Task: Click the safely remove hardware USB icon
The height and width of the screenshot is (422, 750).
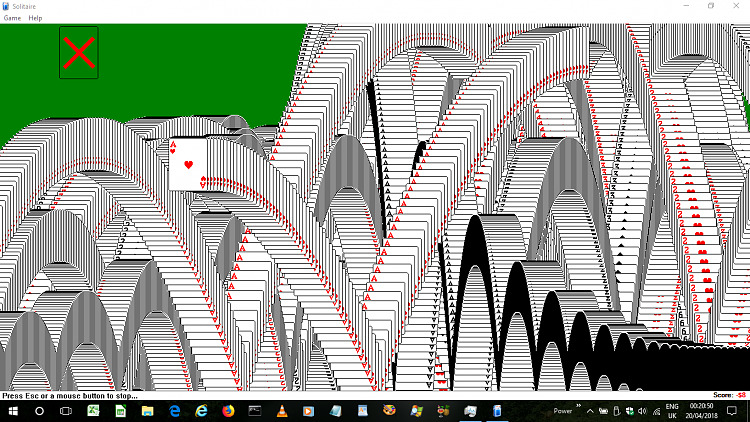Action: 617,411
